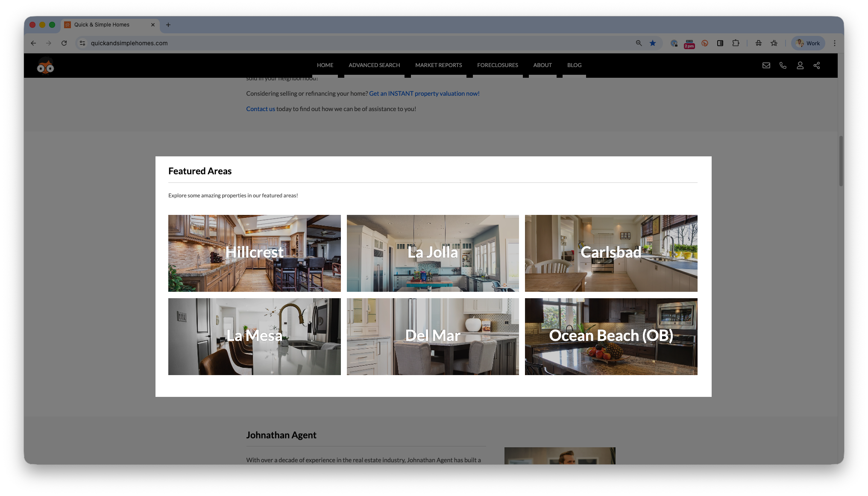Open the Ocean Beach (OB) area thumbnail

[611, 337]
